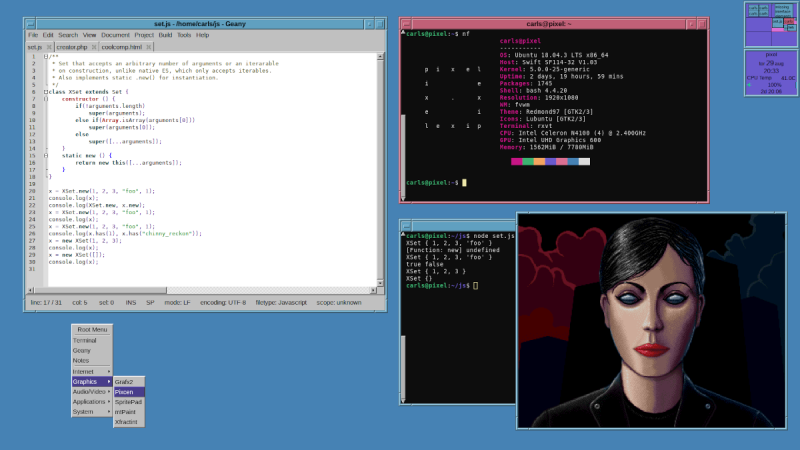Viewport: 800px width, 450px height.
Task: Select the 'missing interface elements' pager mini window
Action: point(782,10)
